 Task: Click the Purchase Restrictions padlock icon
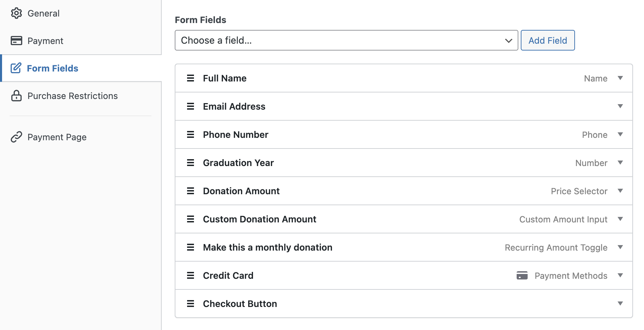coord(16,96)
